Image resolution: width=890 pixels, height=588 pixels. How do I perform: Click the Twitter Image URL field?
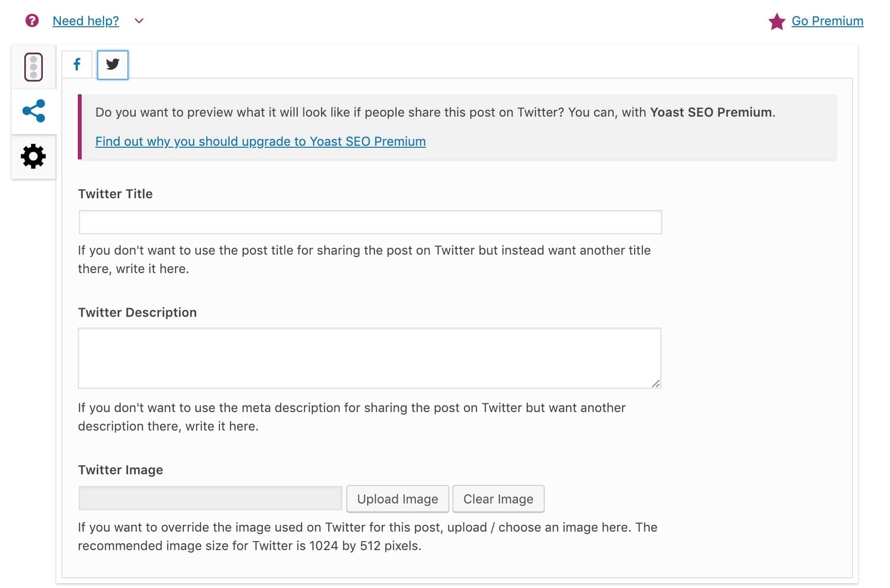click(210, 499)
